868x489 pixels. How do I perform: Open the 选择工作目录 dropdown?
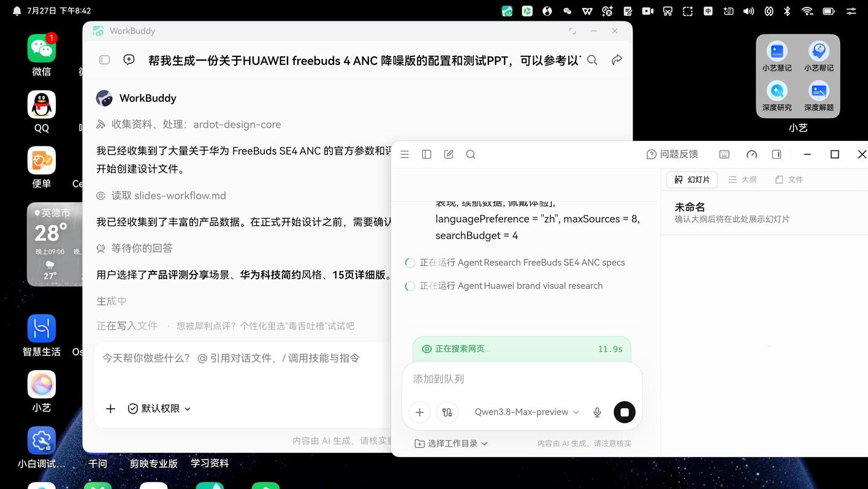451,443
